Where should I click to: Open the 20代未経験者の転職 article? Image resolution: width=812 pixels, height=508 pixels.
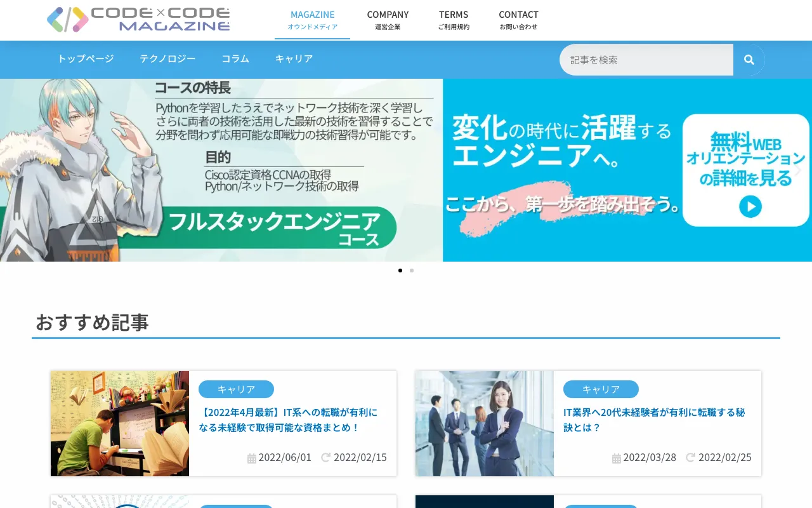point(654,419)
